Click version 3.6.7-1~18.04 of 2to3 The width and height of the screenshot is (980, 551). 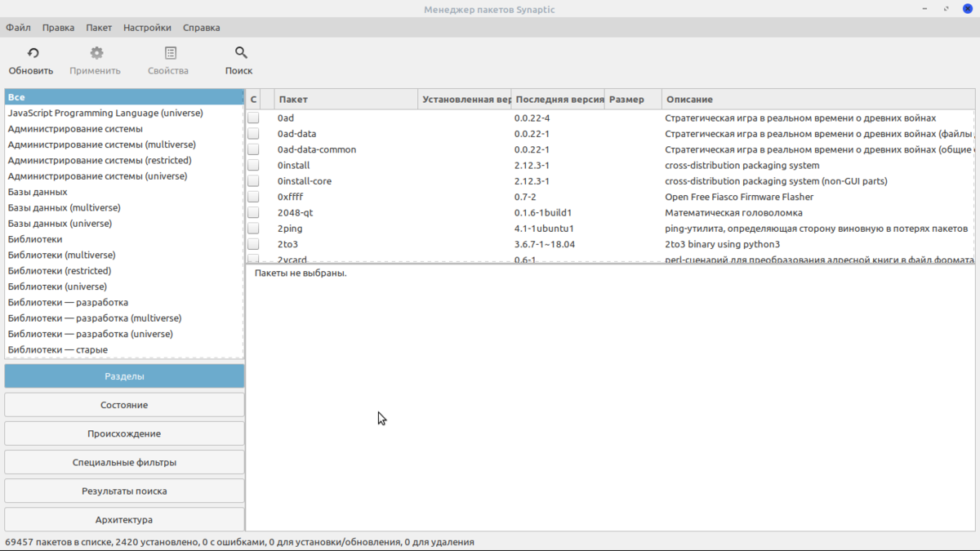[x=545, y=244]
